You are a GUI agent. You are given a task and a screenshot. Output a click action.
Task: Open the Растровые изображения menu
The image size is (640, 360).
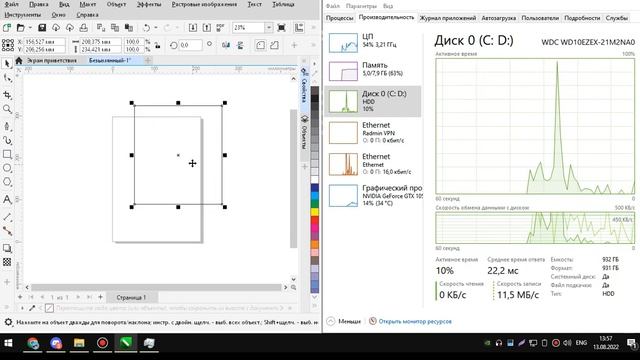(x=204, y=4)
